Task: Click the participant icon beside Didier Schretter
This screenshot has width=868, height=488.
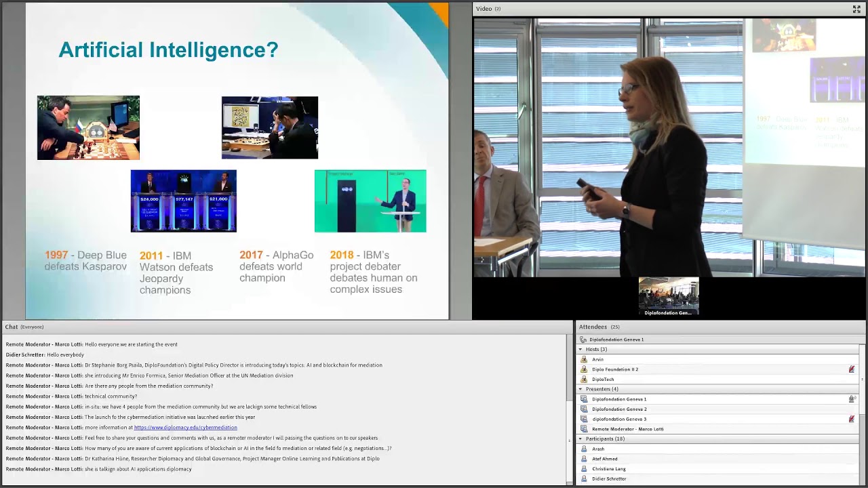Action: 584,479
